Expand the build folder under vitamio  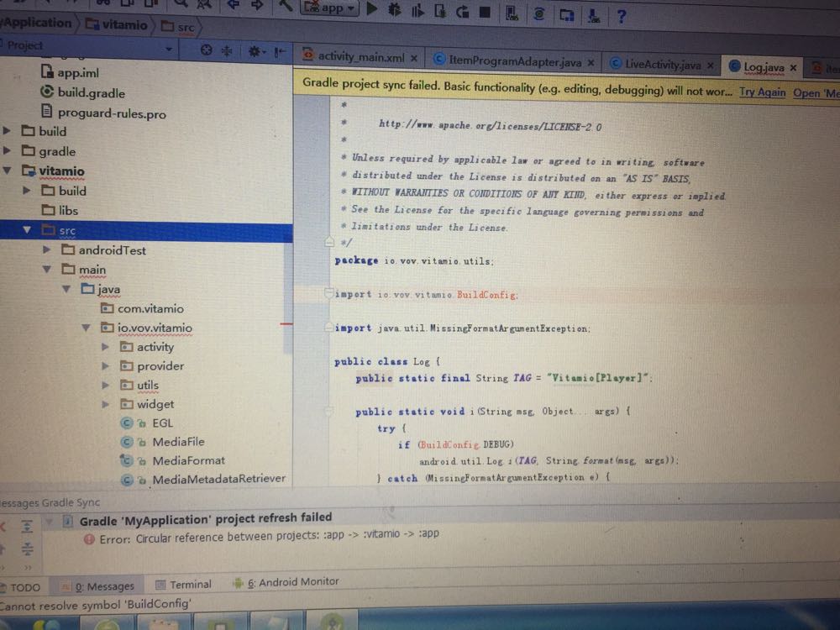tap(26, 190)
